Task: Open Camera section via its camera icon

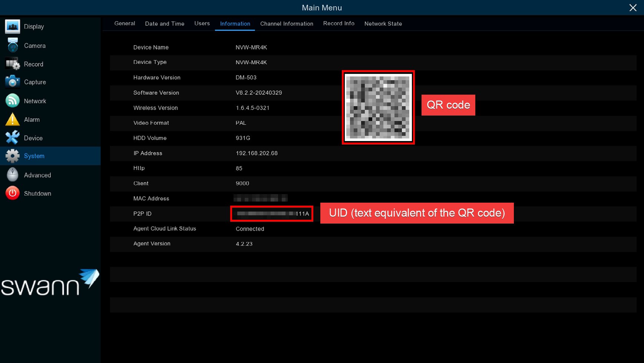Action: 13,46
